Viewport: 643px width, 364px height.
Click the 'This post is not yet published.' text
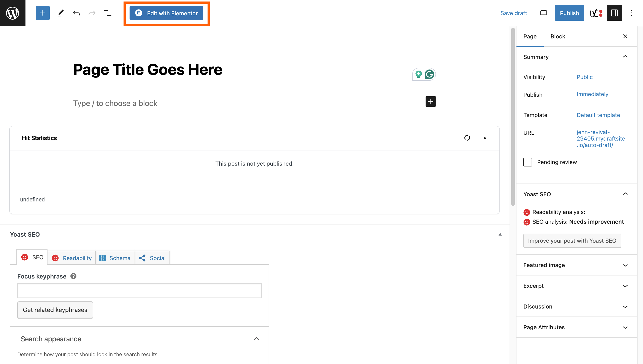click(254, 163)
